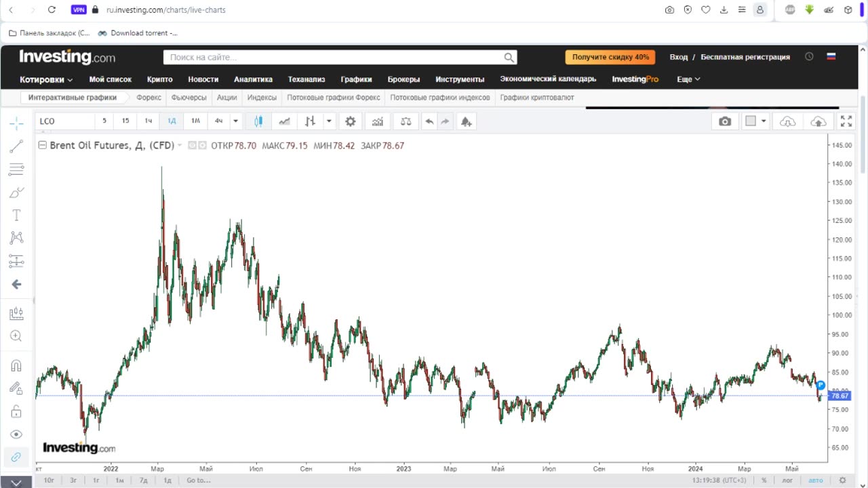Activate the zoom-in magnifier tool
Screen dimensions: 868x488
coord(16,336)
